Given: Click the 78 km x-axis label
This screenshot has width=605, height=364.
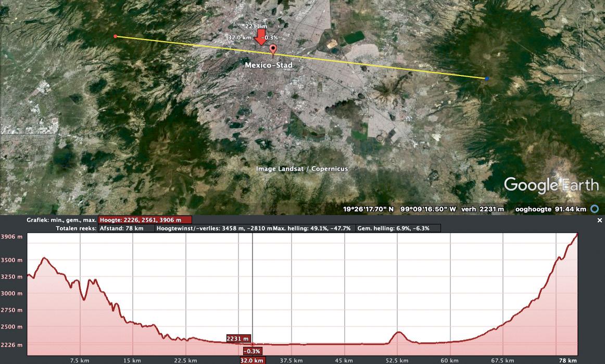Looking at the screenshot, I should click(569, 360).
